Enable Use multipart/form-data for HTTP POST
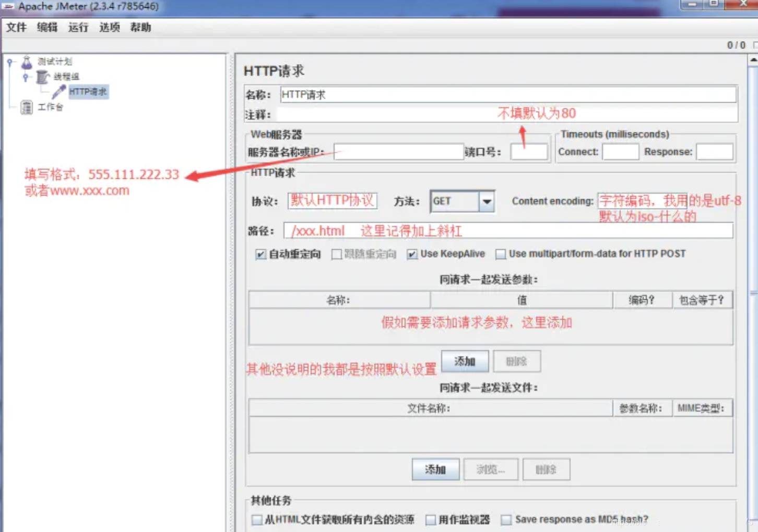758x532 pixels. tap(501, 255)
